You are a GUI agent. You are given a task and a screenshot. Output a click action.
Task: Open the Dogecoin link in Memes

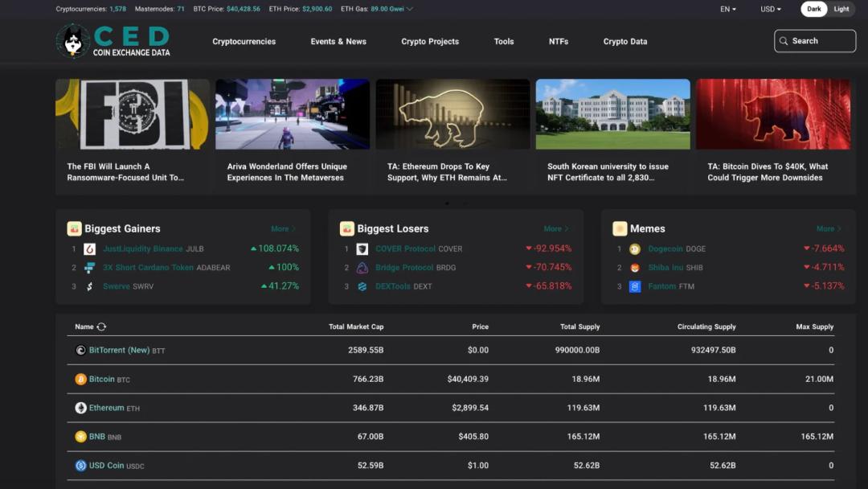click(666, 249)
